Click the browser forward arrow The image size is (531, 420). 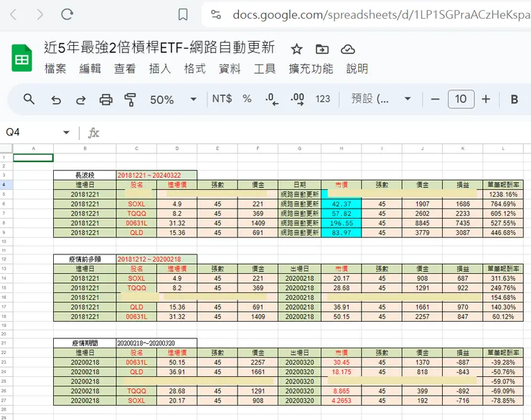40,14
